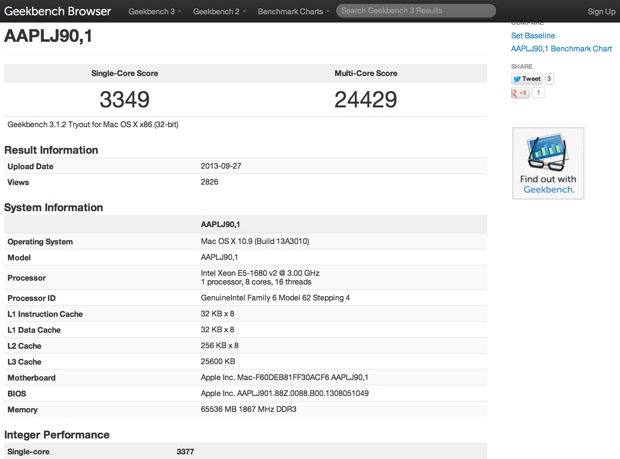Open the Benchmark Charts dropdown
The height and width of the screenshot is (459, 620).
[293, 12]
